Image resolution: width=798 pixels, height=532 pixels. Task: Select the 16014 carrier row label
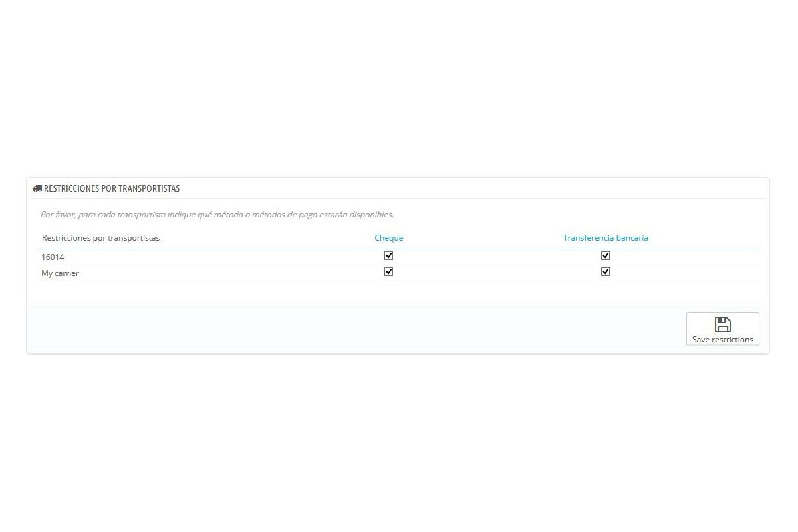click(x=53, y=257)
